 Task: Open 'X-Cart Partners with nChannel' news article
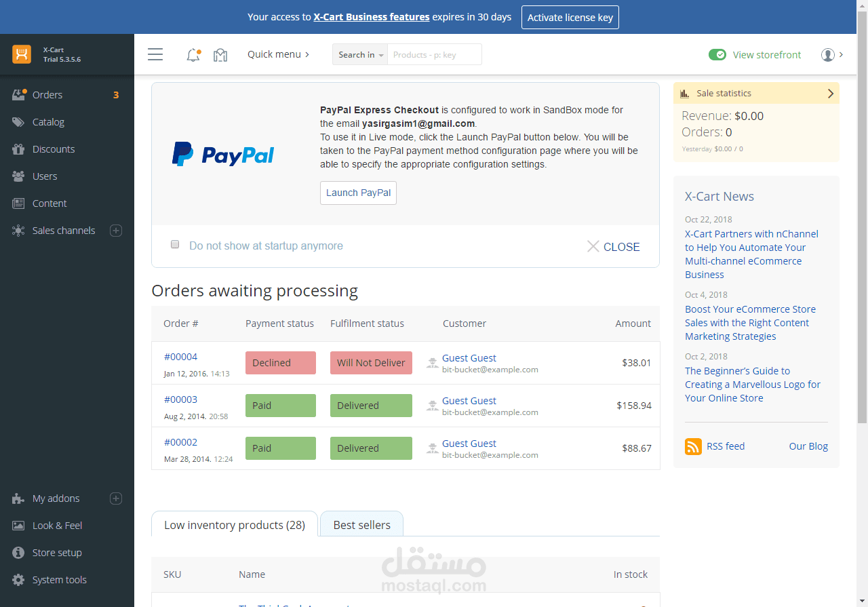(751, 254)
